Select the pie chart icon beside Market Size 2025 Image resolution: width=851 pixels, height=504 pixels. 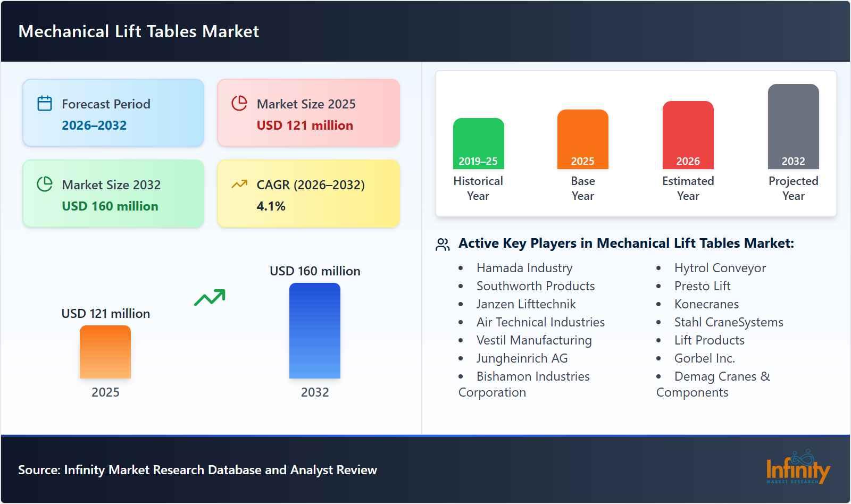(x=239, y=104)
